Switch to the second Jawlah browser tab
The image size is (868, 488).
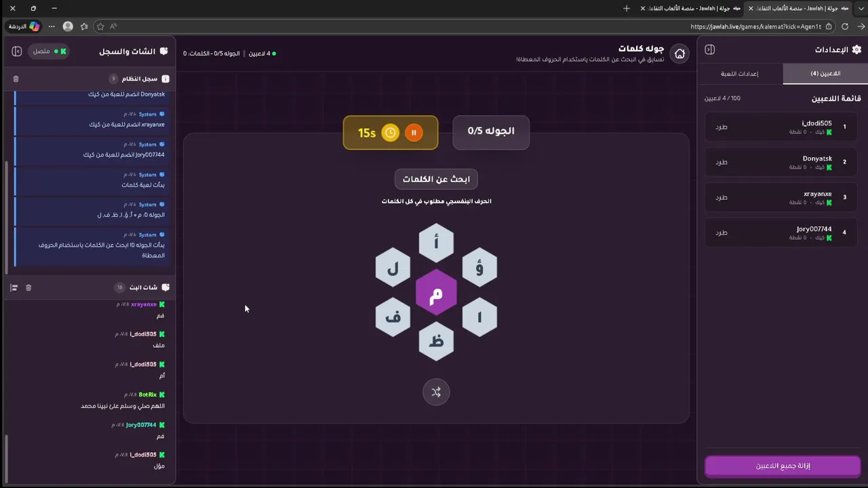(x=692, y=8)
